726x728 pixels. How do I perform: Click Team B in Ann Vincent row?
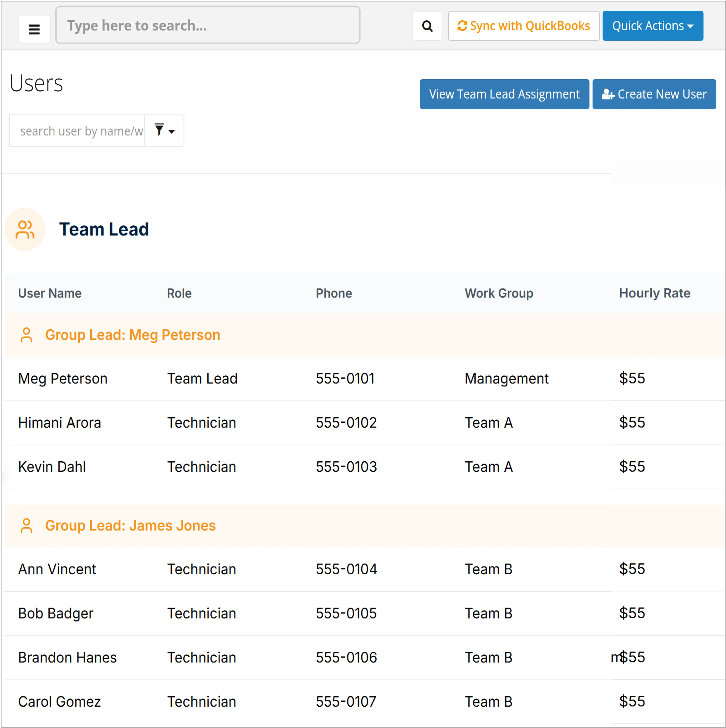tap(488, 569)
